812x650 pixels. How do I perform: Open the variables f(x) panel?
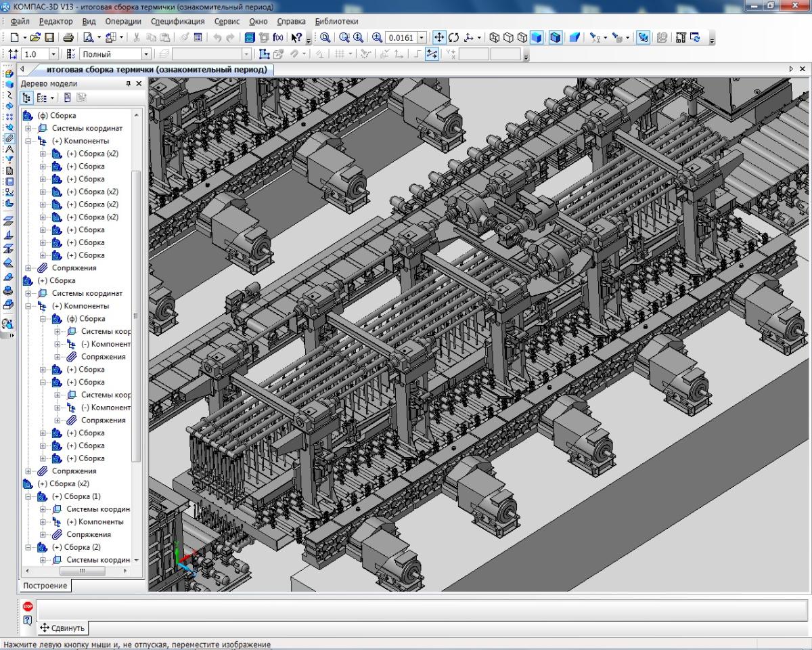point(278,38)
